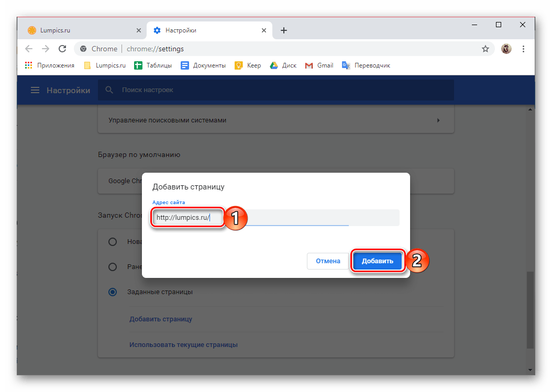Select Заданные страницы radio button
The height and width of the screenshot is (392, 552).
tap(113, 292)
